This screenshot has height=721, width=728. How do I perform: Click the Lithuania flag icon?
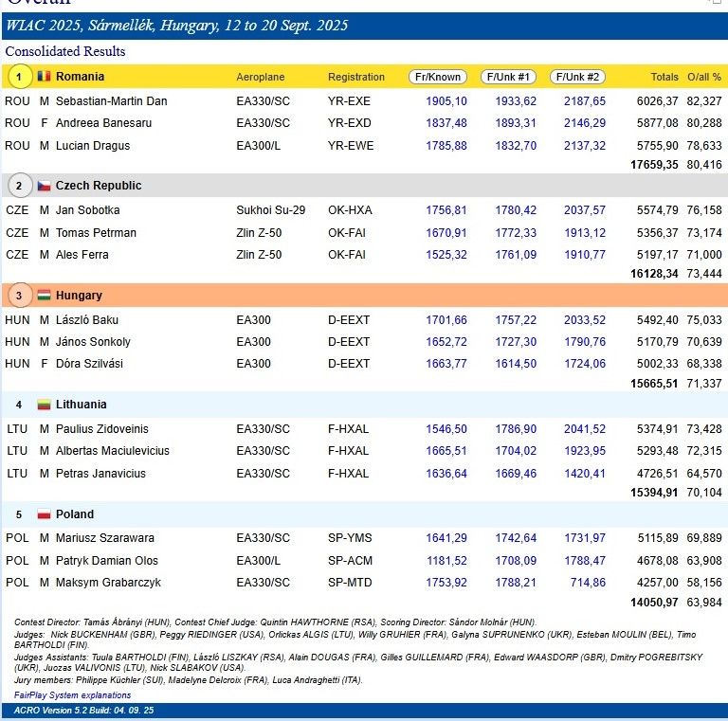pyautogui.click(x=44, y=406)
